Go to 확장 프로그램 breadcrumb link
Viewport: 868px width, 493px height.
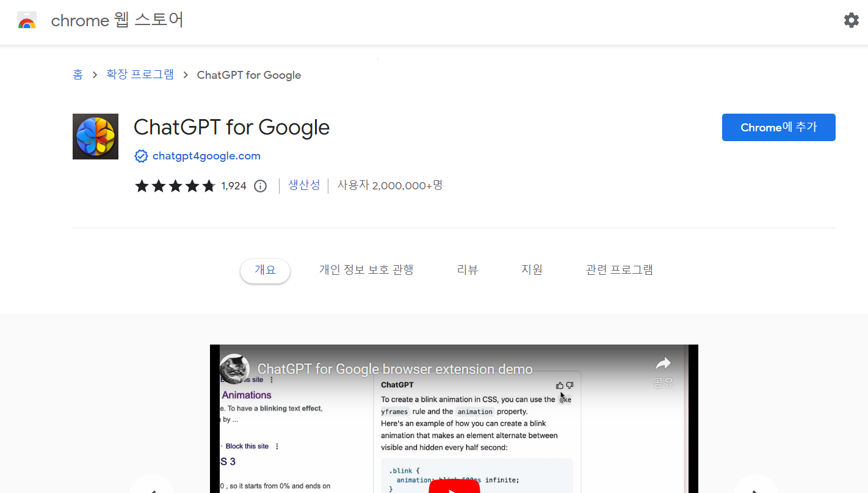click(x=140, y=75)
